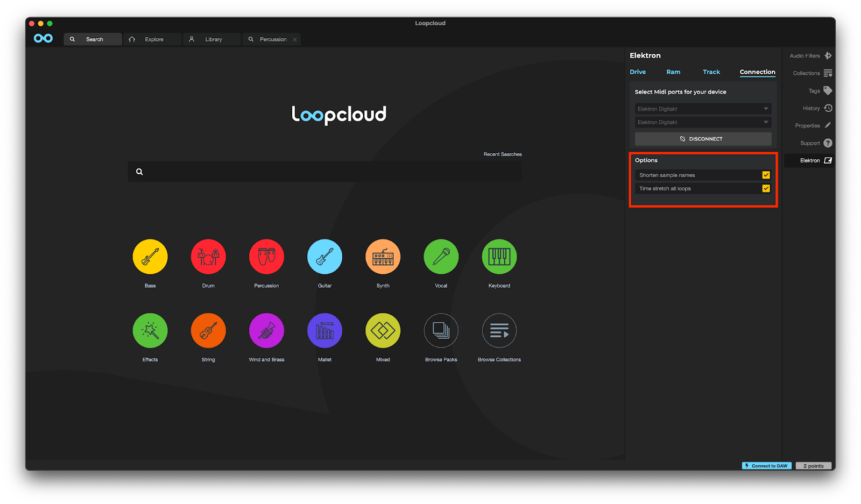Screen dimensions: 861x504
Task: Uncheck Time stretch all loops
Action: (x=766, y=188)
